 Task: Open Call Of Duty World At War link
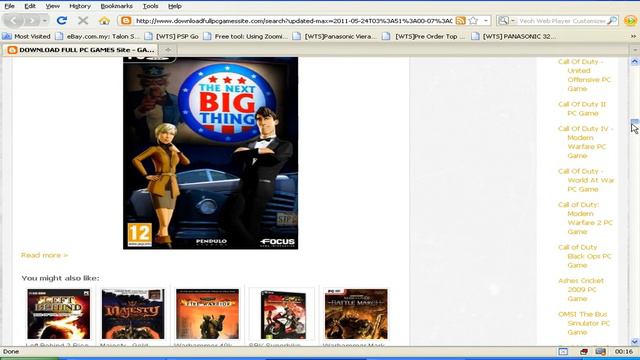click(x=586, y=180)
